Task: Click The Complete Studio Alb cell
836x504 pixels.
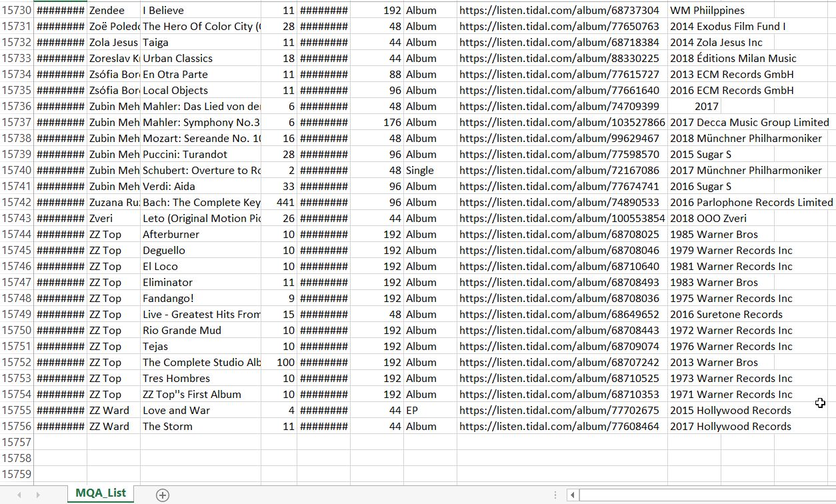Action: [201, 363]
